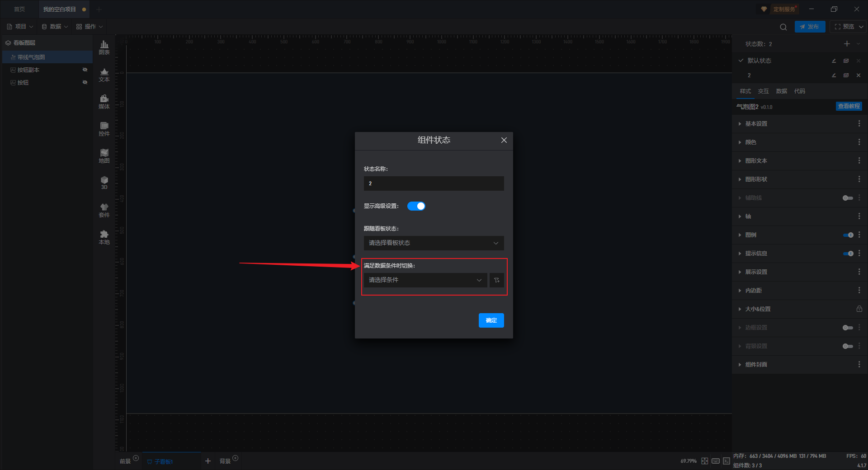Open the 控件 (controls) component library
Image resolution: width=868 pixels, height=470 pixels.
tap(104, 129)
